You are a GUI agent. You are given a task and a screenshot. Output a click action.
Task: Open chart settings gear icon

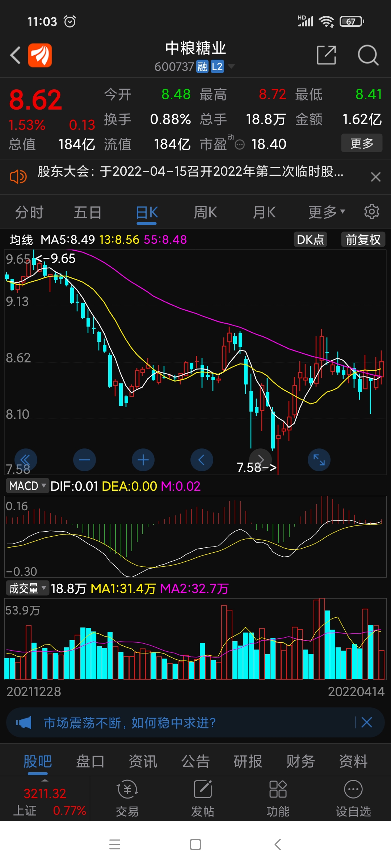[371, 212]
